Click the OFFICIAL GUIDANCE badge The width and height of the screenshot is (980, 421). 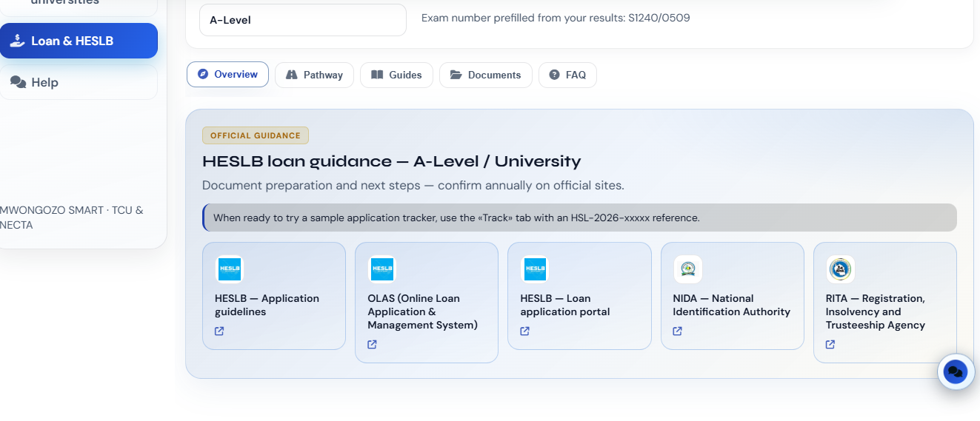click(256, 135)
